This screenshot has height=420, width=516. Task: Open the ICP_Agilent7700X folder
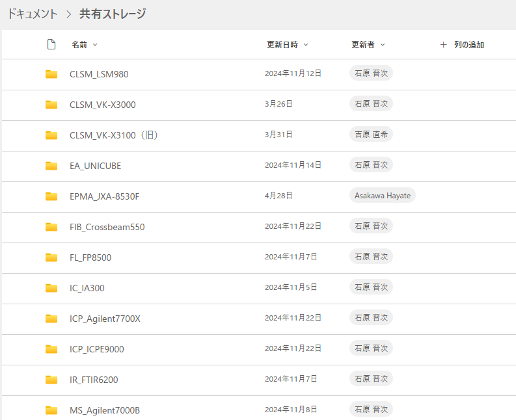tap(105, 319)
